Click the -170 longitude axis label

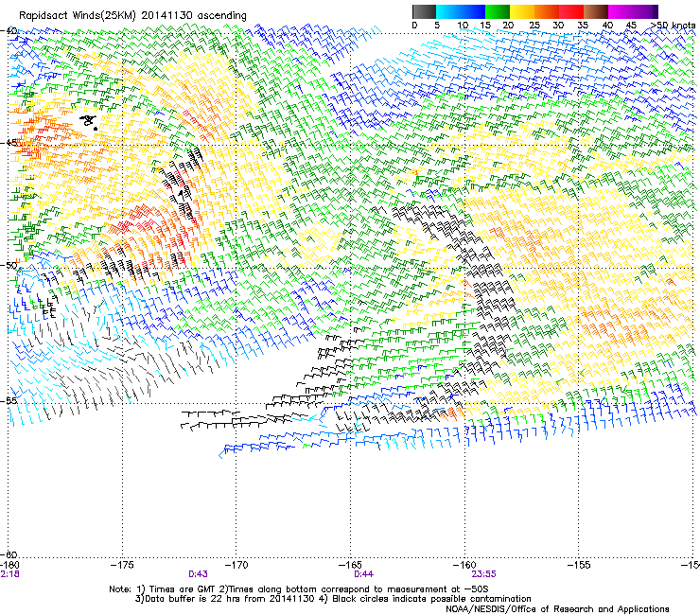coord(236,565)
